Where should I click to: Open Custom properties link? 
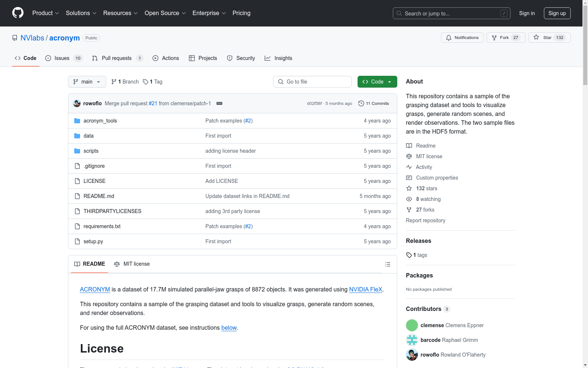437,178
